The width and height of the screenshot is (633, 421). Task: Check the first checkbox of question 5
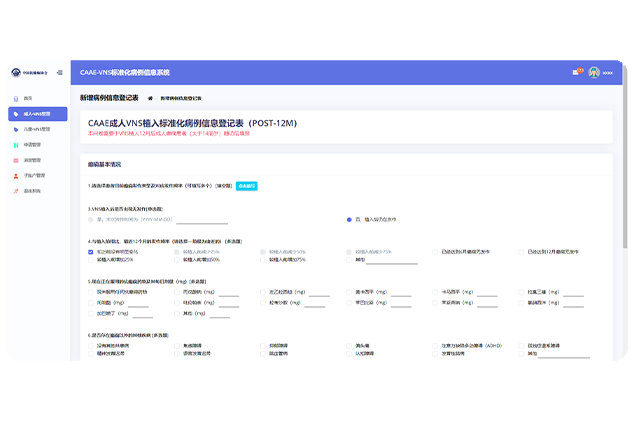point(90,292)
